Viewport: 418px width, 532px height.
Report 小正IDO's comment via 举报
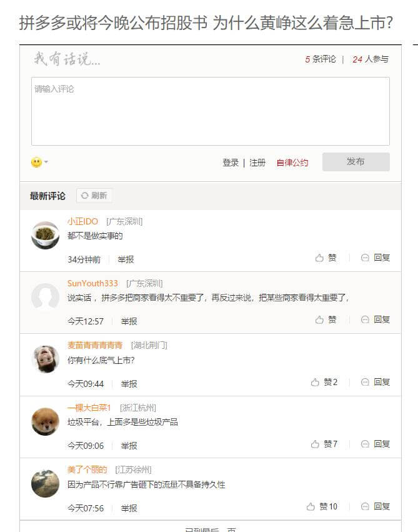click(x=126, y=259)
